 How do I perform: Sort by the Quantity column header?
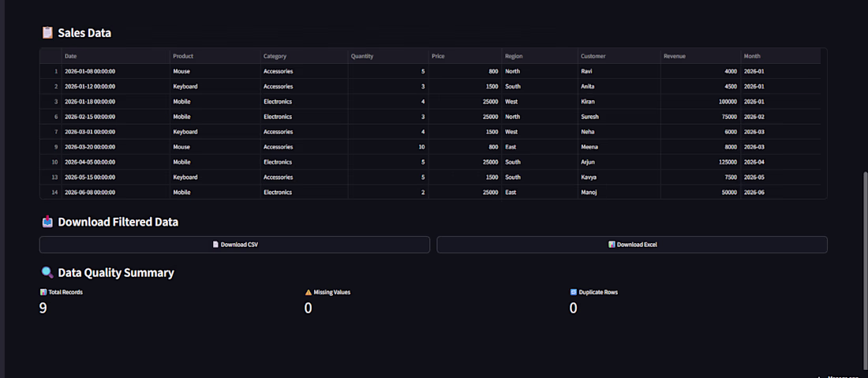pyautogui.click(x=388, y=56)
